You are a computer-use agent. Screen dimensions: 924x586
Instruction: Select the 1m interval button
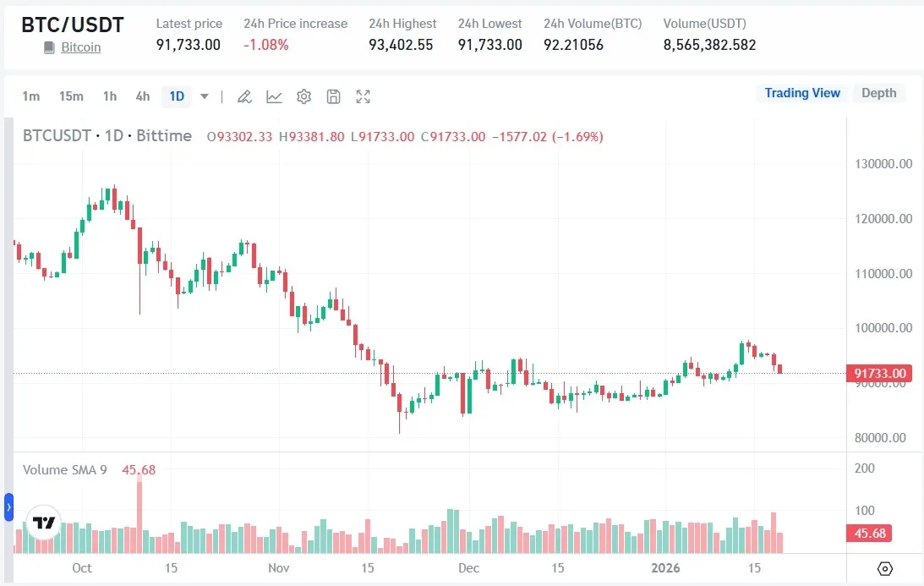(x=30, y=96)
